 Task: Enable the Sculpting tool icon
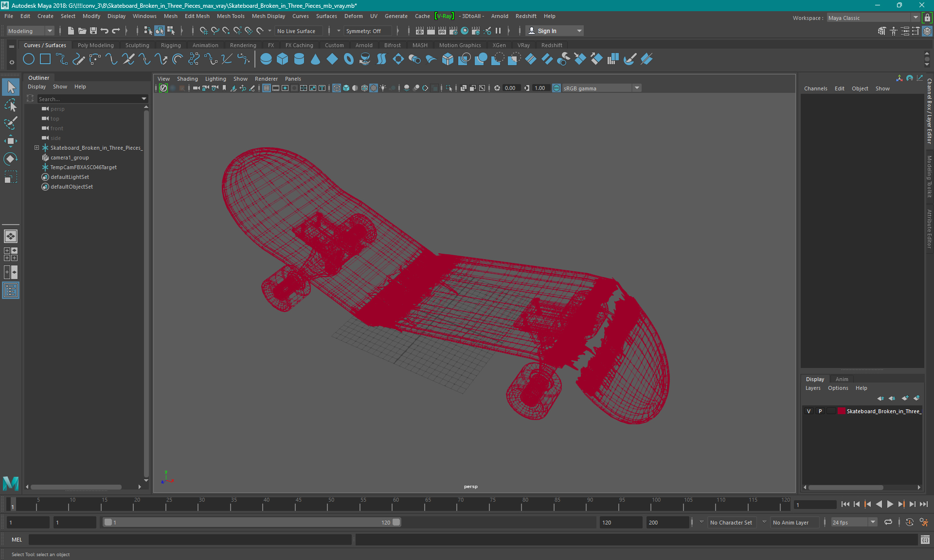pos(135,45)
